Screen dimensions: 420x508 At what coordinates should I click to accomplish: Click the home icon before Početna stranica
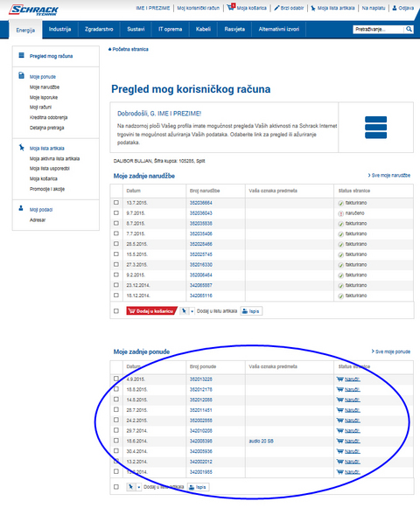pos(109,49)
